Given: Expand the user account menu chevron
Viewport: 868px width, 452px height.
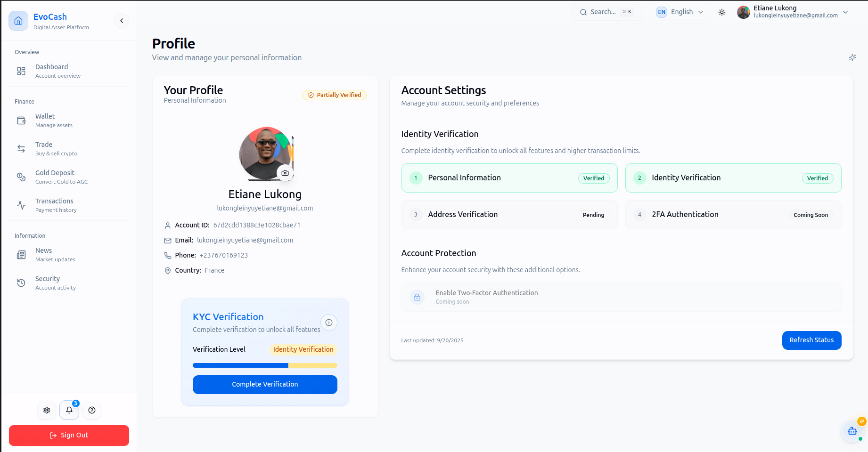Looking at the screenshot, I should pos(845,12).
